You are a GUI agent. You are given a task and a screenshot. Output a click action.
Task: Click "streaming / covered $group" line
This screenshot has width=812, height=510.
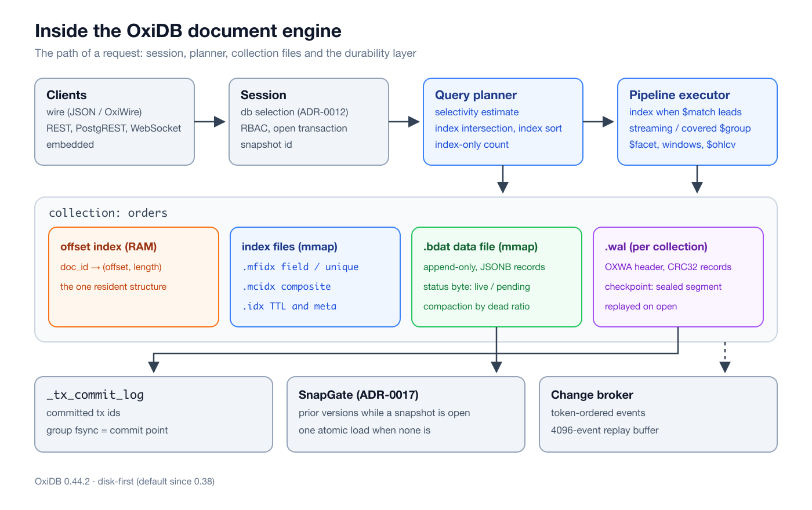pyautogui.click(x=690, y=128)
